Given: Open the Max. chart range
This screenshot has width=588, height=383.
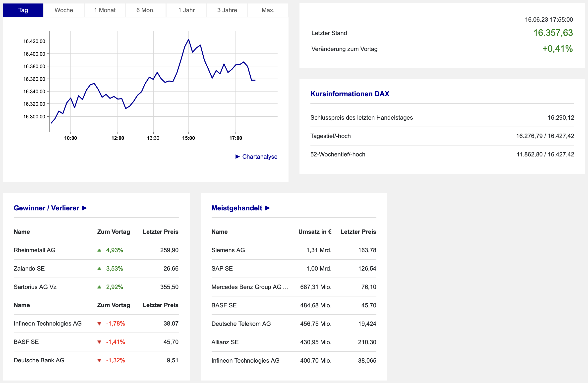Looking at the screenshot, I should [268, 10].
